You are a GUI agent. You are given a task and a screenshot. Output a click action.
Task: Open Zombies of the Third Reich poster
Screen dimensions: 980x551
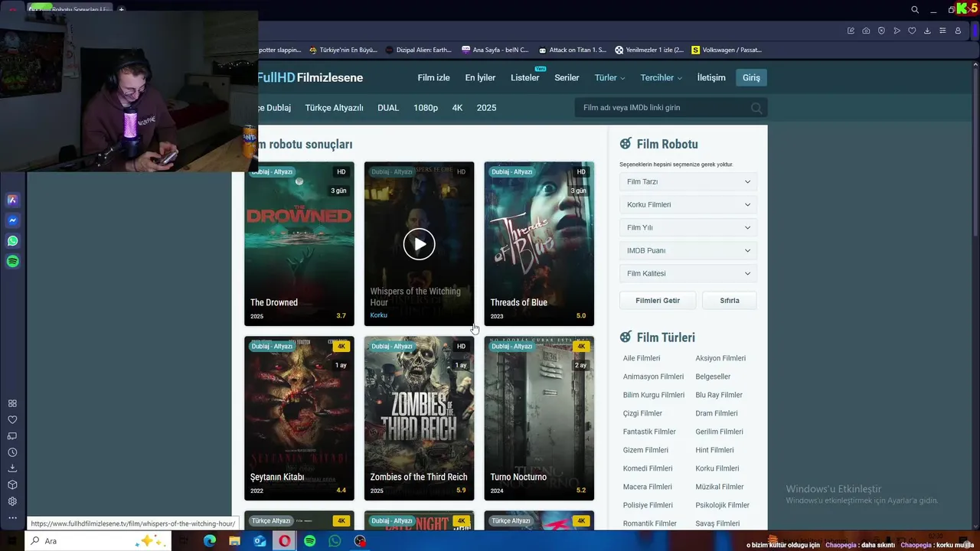[x=419, y=418]
